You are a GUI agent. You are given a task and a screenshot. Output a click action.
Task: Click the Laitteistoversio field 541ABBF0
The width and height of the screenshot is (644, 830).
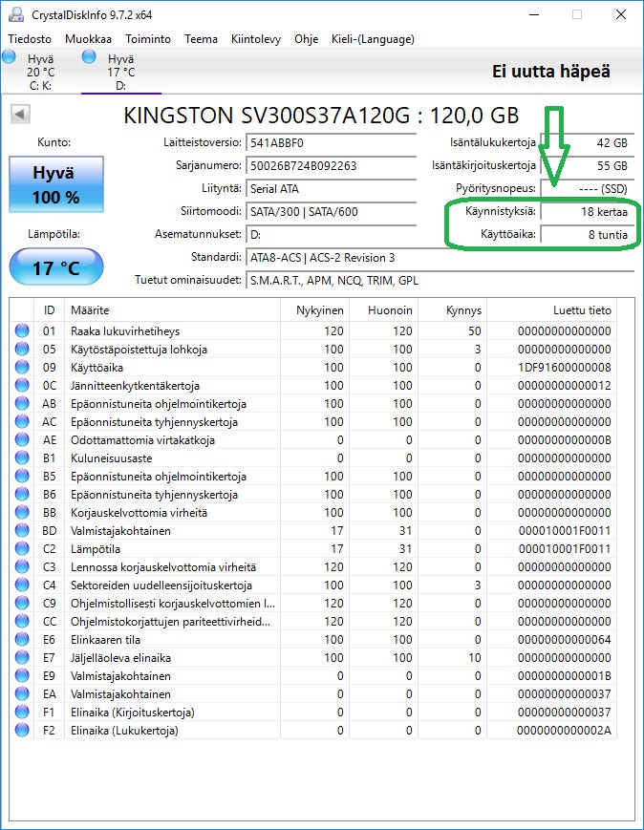pos(331,143)
